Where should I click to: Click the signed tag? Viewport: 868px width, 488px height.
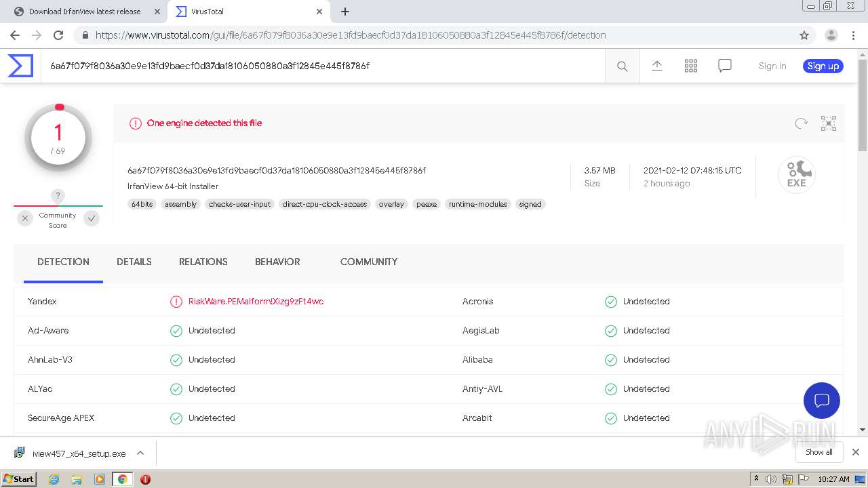tap(530, 204)
